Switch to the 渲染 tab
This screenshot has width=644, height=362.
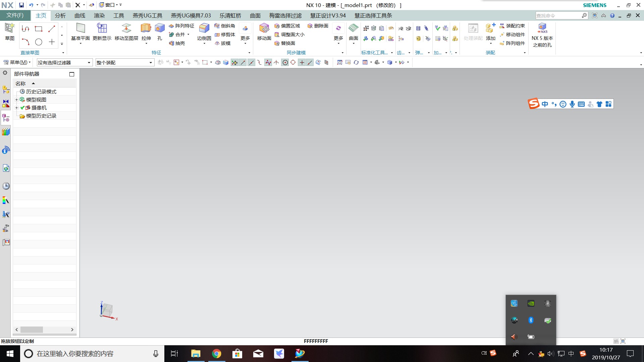pos(99,15)
